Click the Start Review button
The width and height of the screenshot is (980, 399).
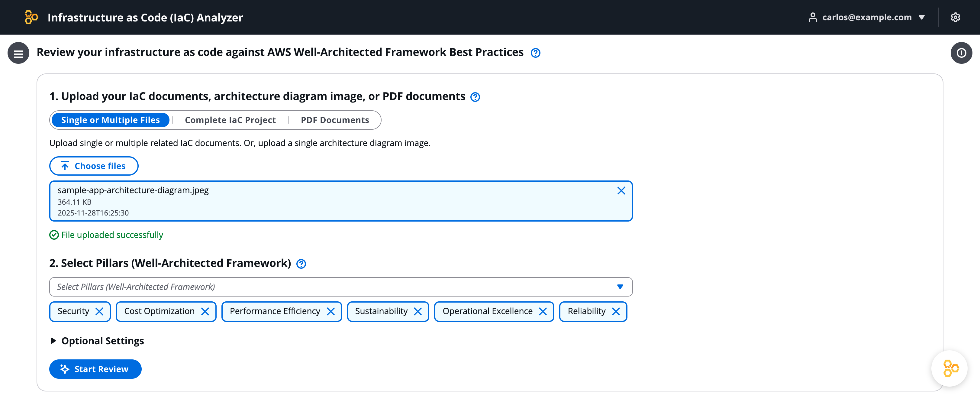[x=95, y=369]
